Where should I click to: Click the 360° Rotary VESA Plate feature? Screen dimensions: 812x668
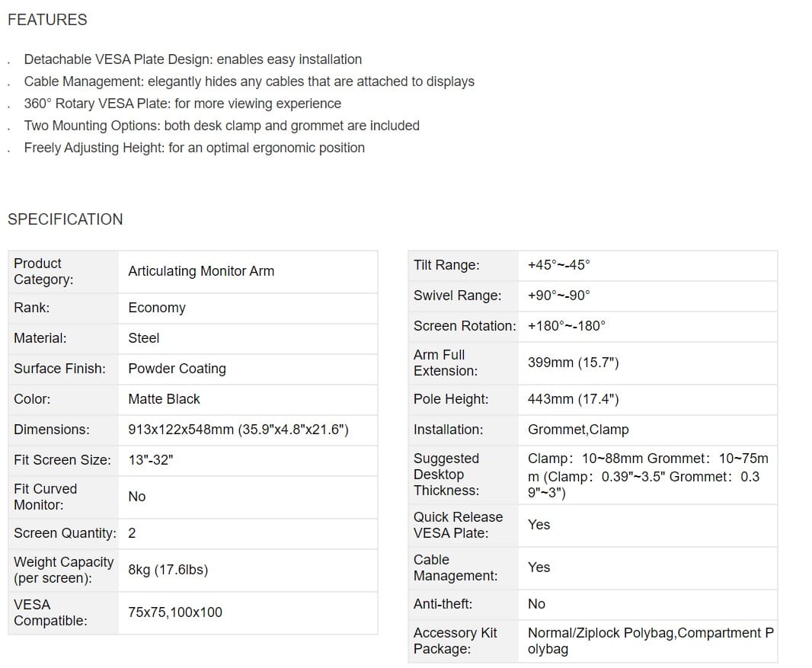(182, 104)
